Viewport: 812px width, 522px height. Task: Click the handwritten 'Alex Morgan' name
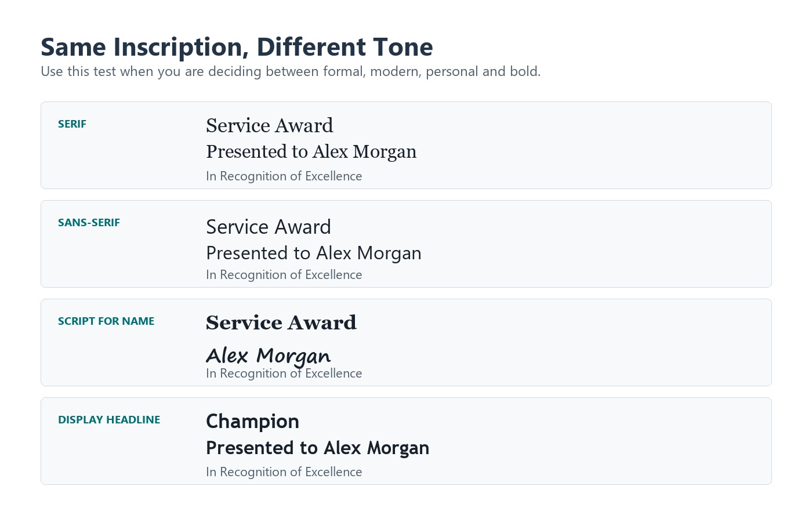click(269, 356)
